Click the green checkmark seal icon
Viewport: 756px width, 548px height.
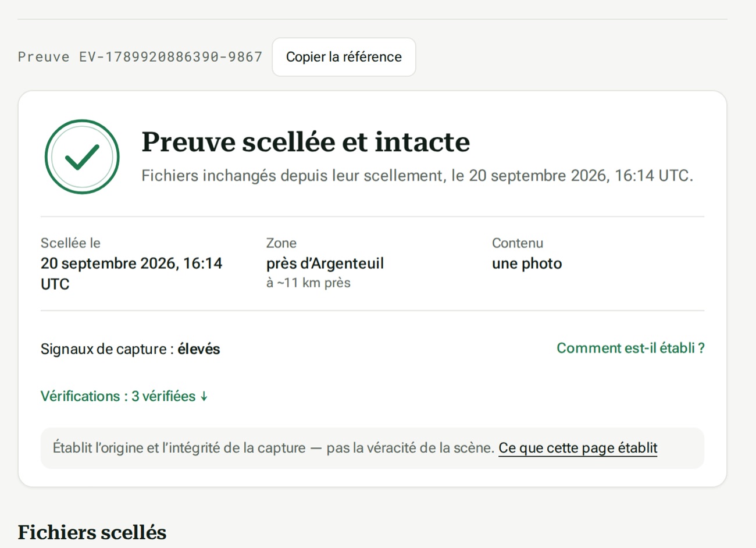[82, 156]
